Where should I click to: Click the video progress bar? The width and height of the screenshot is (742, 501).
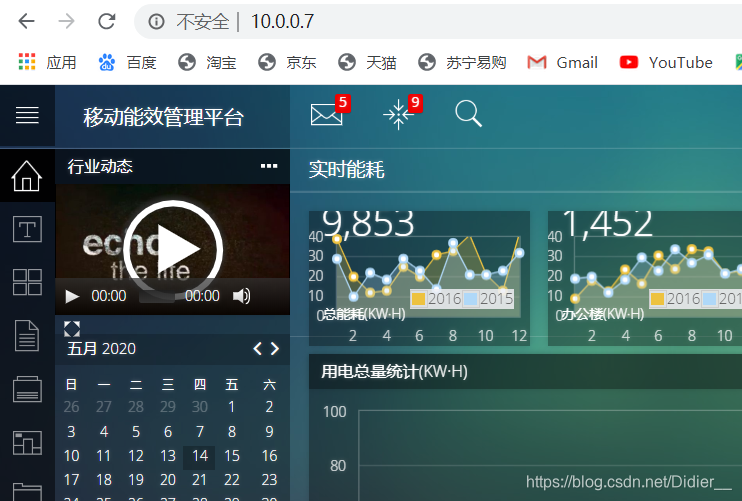tap(157, 297)
